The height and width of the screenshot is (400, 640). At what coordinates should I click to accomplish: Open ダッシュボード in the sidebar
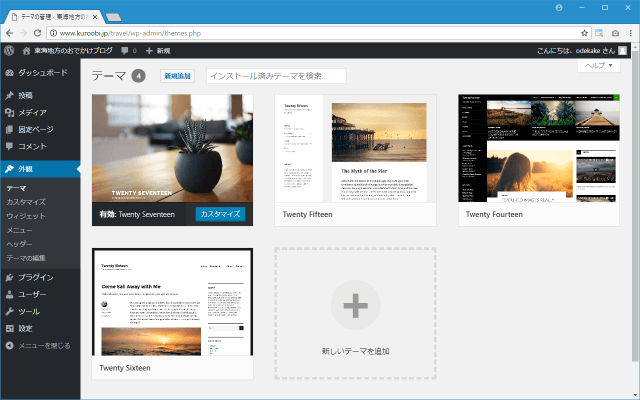[42, 73]
